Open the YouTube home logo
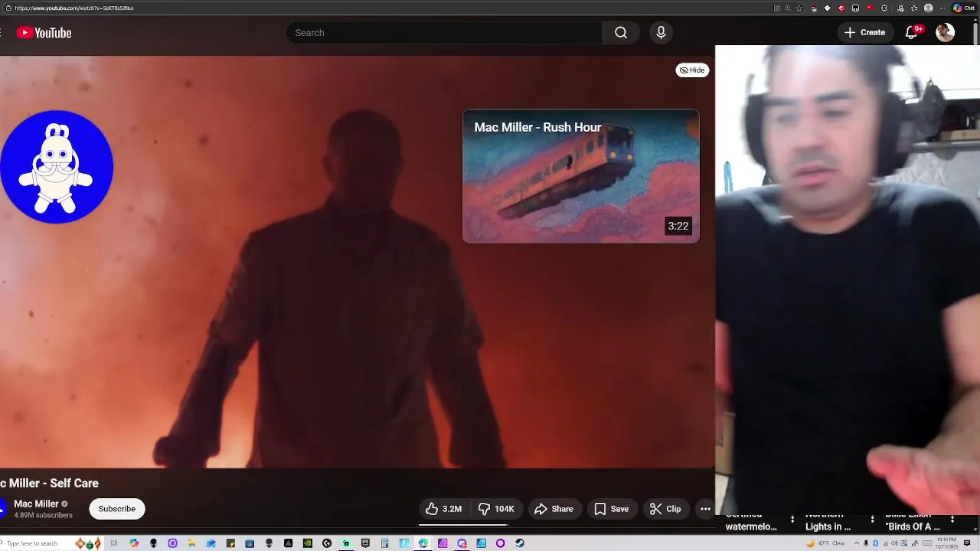Screen dimensions: 980x551 44,32
